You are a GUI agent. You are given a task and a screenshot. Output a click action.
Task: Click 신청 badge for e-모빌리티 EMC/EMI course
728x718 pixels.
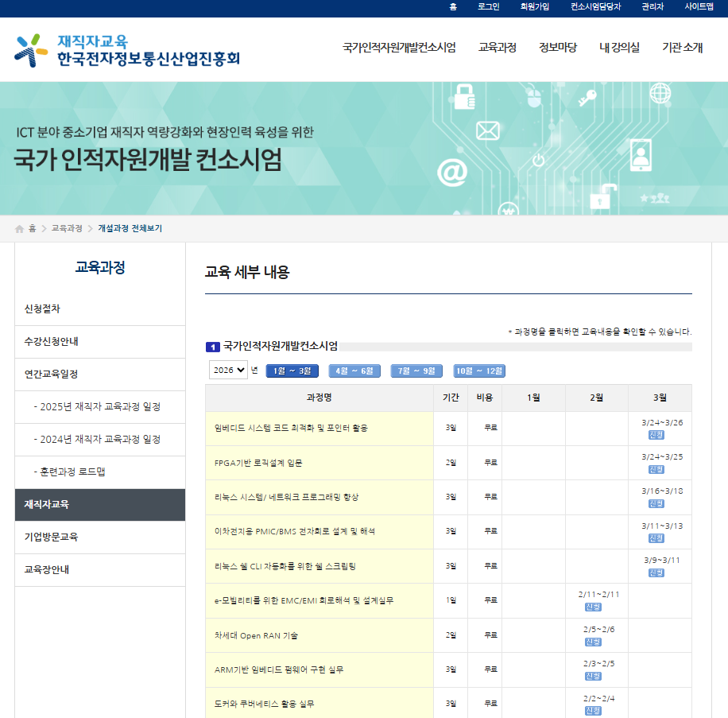593,607
